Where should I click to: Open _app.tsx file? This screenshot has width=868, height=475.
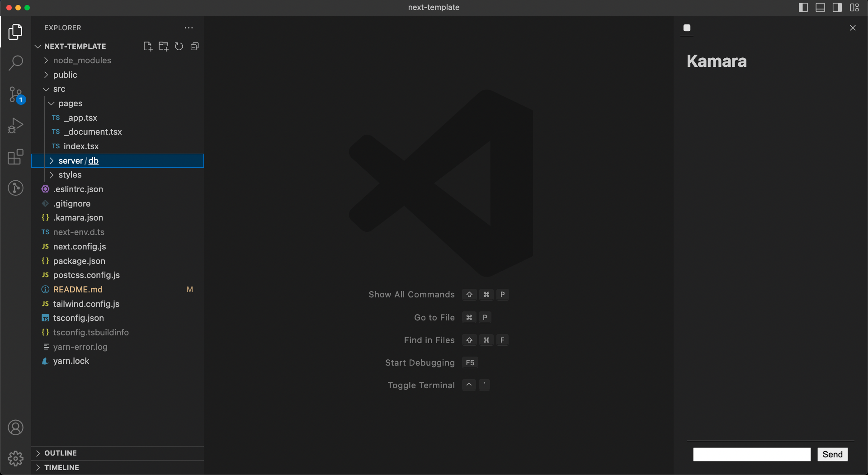click(117, 118)
